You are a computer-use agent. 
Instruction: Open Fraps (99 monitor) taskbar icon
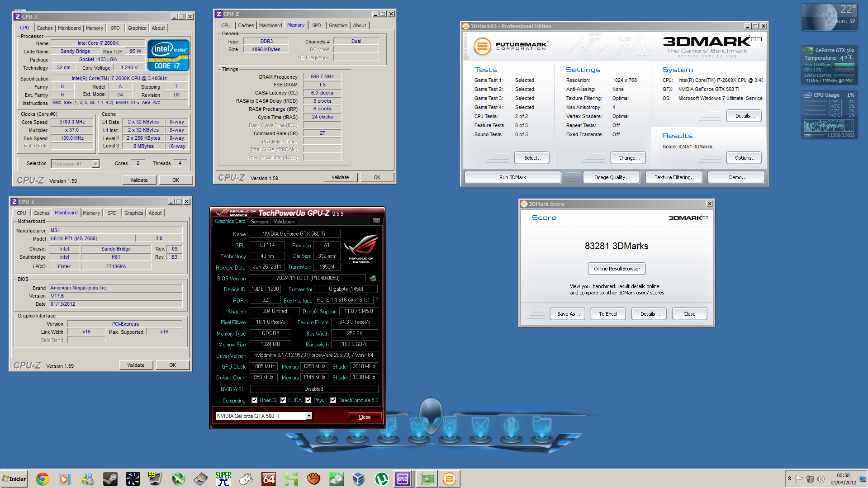pyautogui.click(x=155, y=479)
